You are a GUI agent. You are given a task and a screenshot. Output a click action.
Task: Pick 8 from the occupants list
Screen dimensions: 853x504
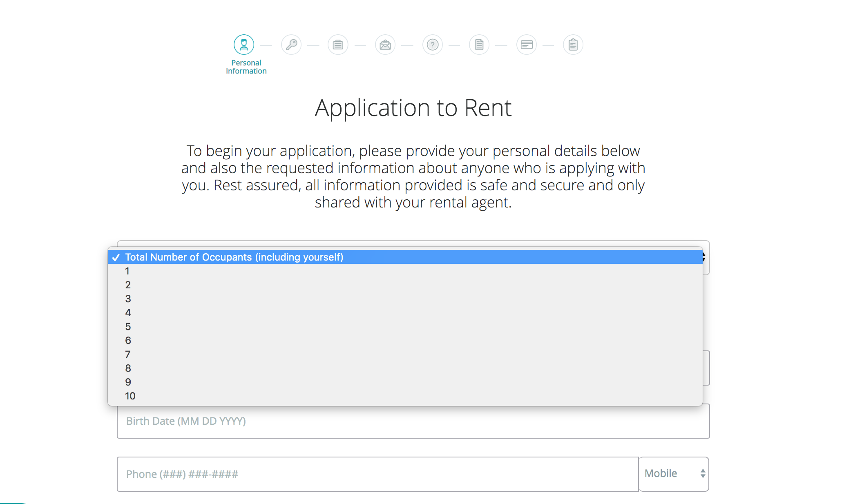pos(128,368)
